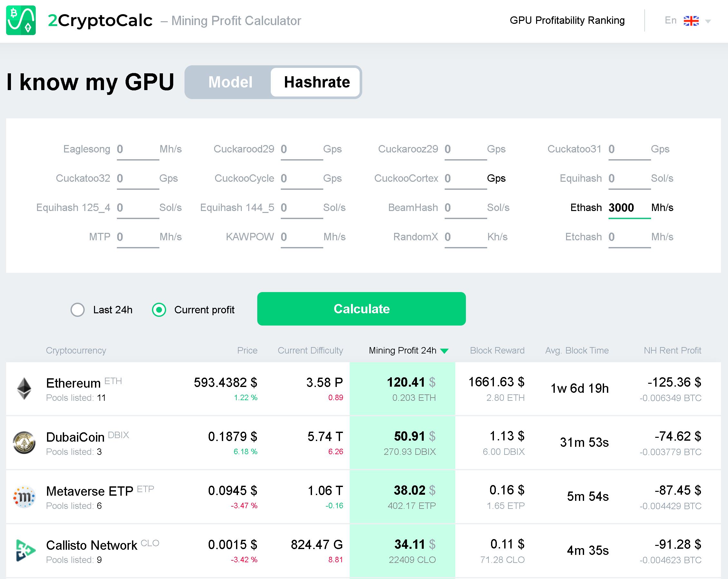Click the Ethereum coin icon

coord(24,388)
